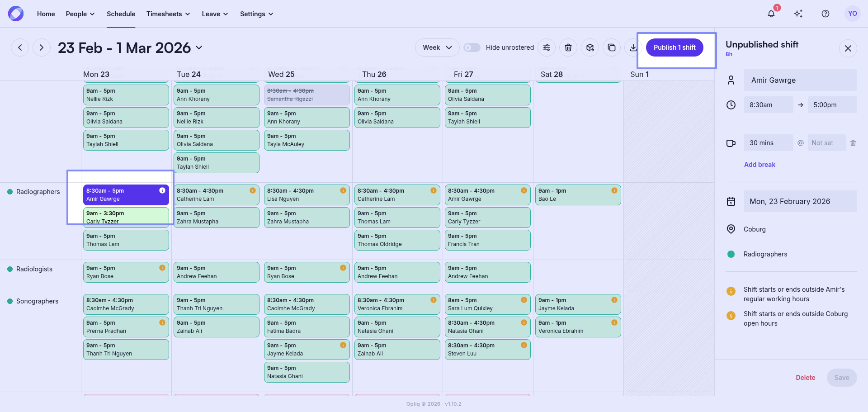Click the copy shifts icon
This screenshot has width=868, height=412.
click(612, 47)
